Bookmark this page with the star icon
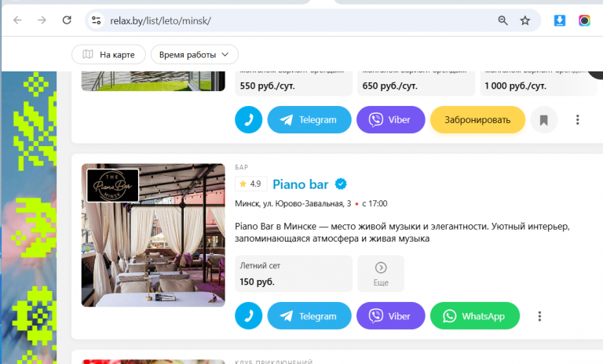603x364 pixels. 525,20
